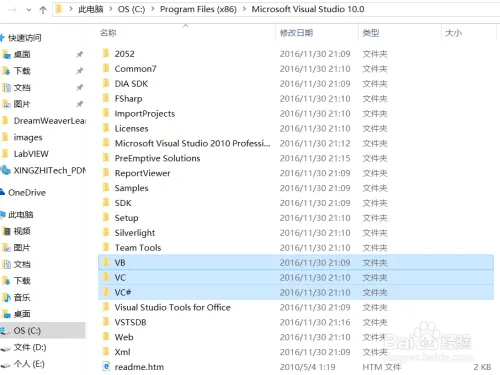Image resolution: width=500 pixels, height=375 pixels.
Task: Click the Samples folder icon
Action: [x=106, y=188]
